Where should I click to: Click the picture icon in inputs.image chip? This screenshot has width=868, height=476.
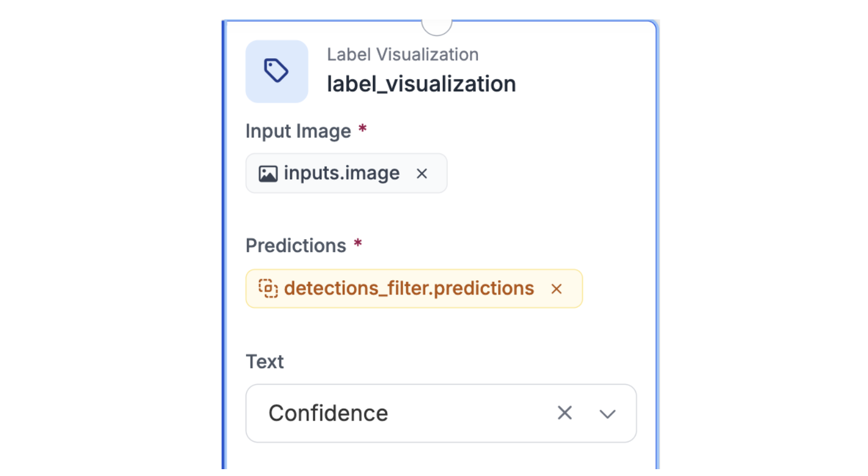tap(268, 174)
